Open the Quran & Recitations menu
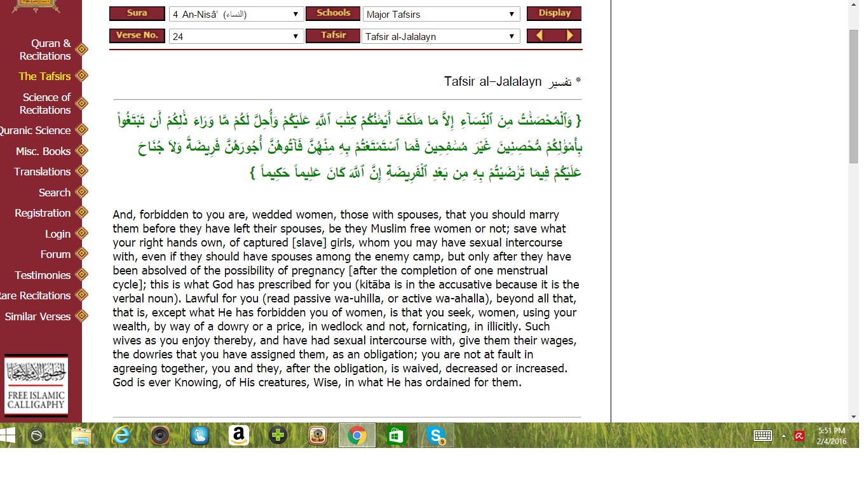This screenshot has height=488, width=868. point(45,50)
